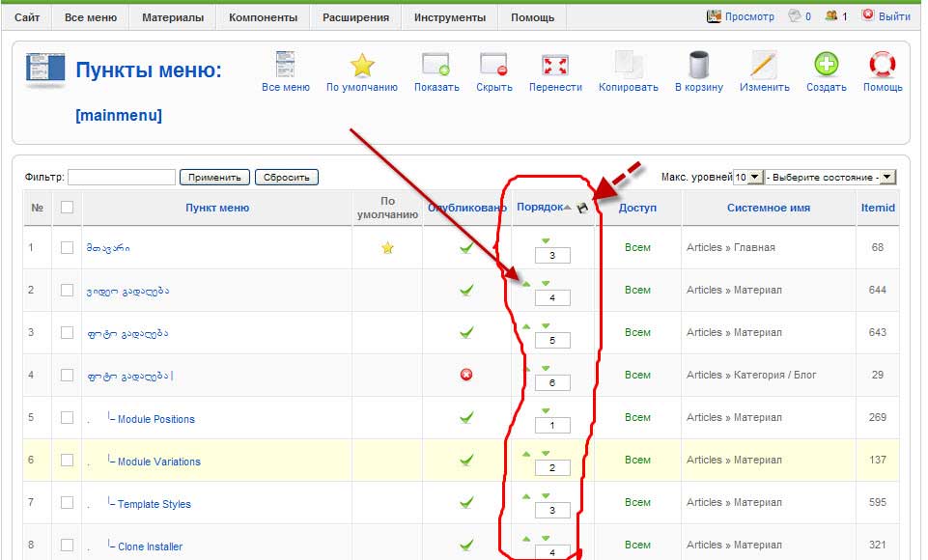This screenshot has width=928, height=560.
Task: Click the Перенести move toolbar icon
Action: tap(555, 65)
